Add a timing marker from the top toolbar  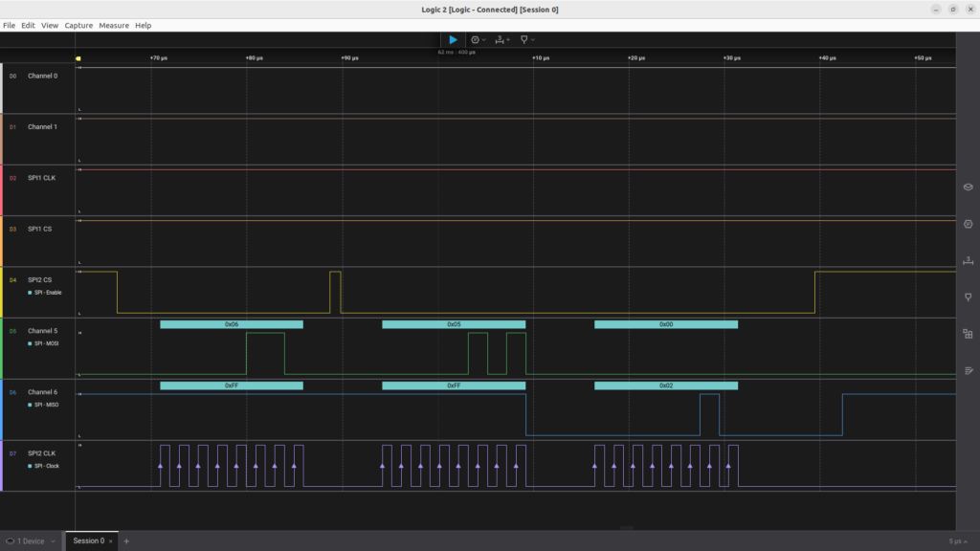point(523,40)
